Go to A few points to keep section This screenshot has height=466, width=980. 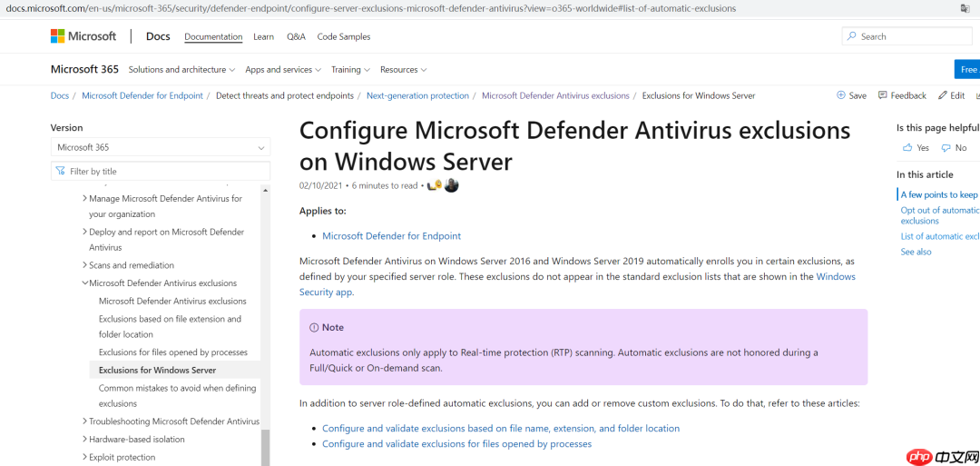coord(939,194)
